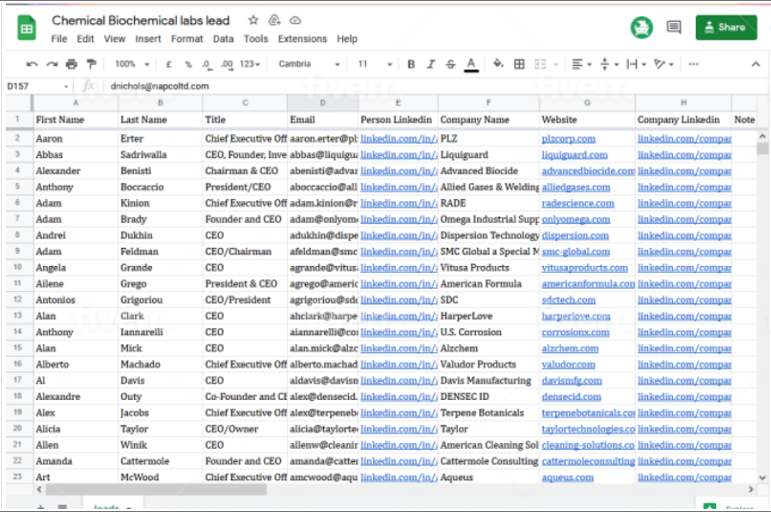Screen dimensions: 771x512
Task: Open the liquiguard.com link
Action: click(x=574, y=155)
